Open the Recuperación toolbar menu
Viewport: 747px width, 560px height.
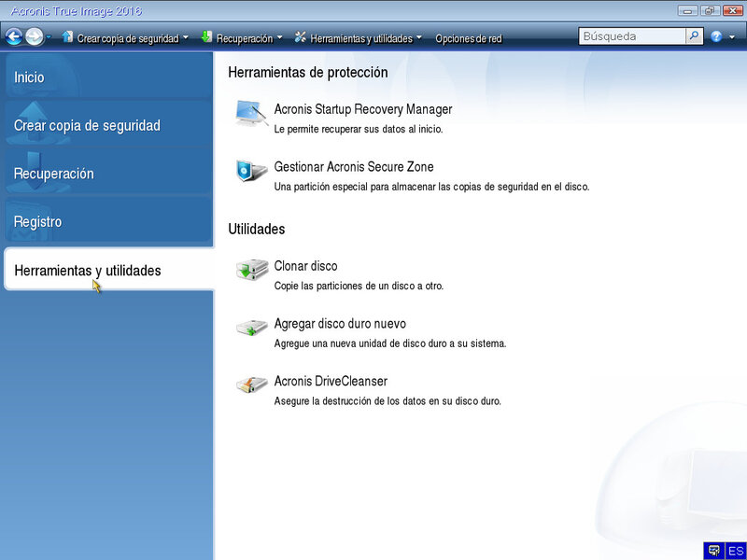pyautogui.click(x=245, y=38)
